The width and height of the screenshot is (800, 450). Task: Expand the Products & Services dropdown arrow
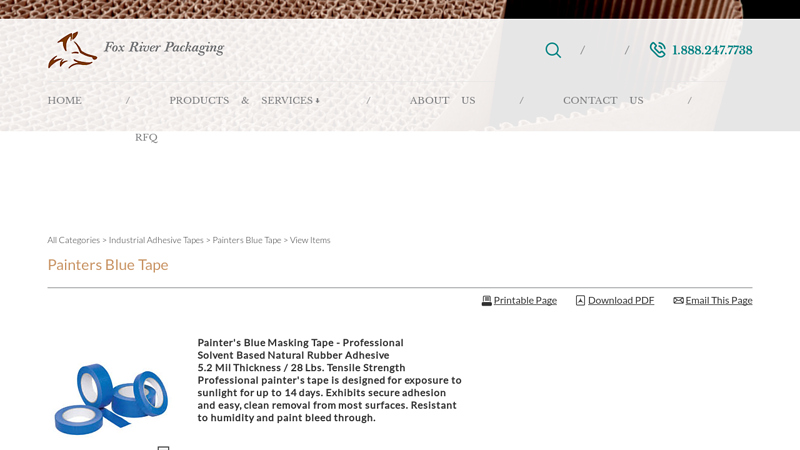coord(317,101)
